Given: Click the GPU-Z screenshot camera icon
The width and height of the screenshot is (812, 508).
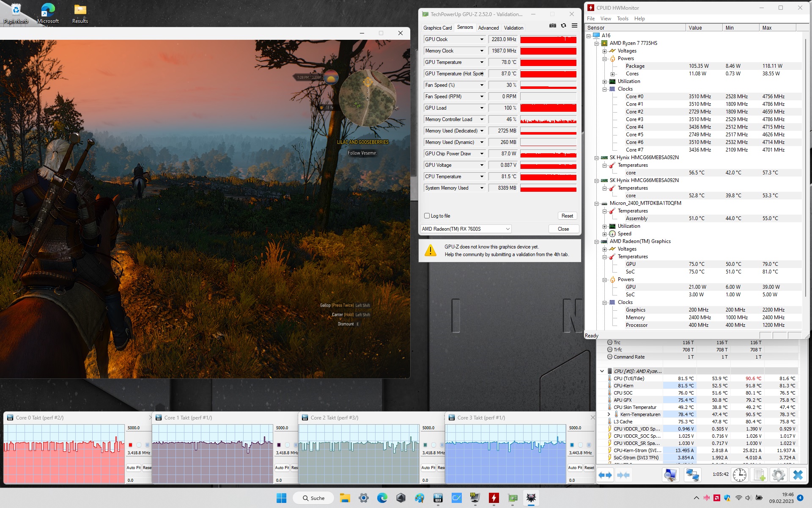Looking at the screenshot, I should click(552, 26).
